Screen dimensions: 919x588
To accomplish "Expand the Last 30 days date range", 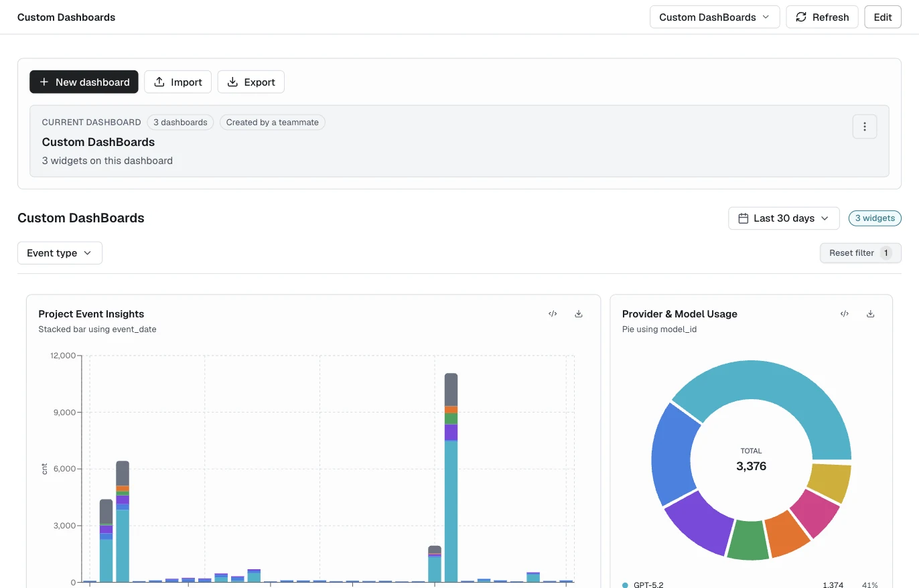I will coord(784,218).
